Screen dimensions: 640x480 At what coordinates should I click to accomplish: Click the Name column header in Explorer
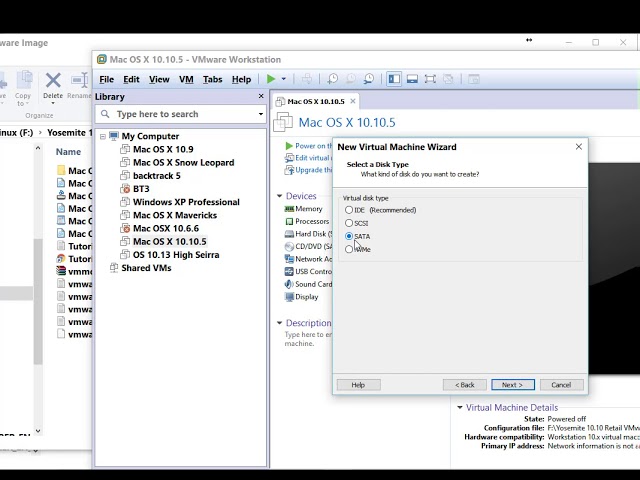[x=68, y=152]
